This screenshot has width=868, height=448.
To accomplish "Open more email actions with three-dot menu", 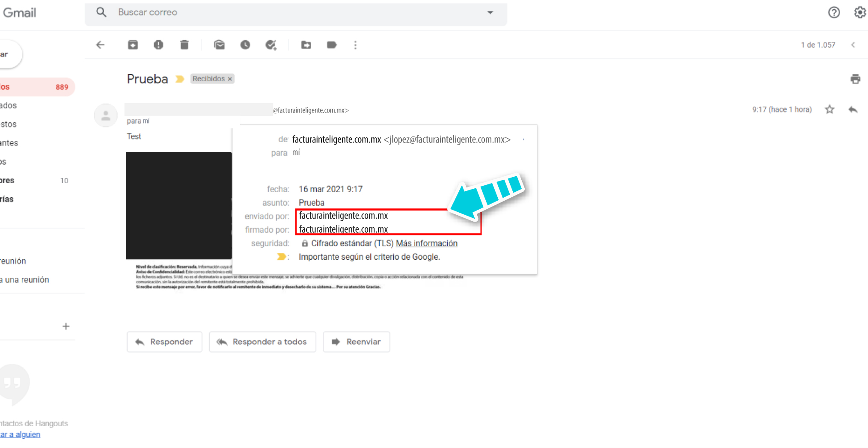I will [356, 45].
